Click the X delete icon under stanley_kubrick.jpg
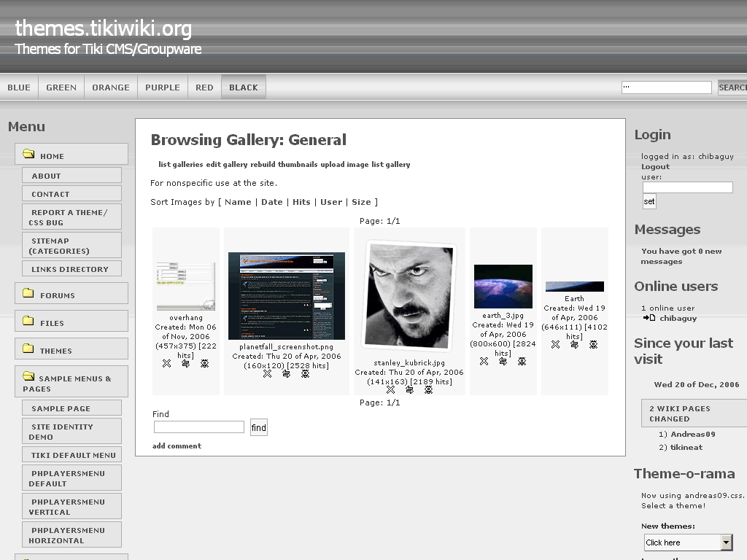The height and width of the screenshot is (560, 747). click(x=391, y=389)
